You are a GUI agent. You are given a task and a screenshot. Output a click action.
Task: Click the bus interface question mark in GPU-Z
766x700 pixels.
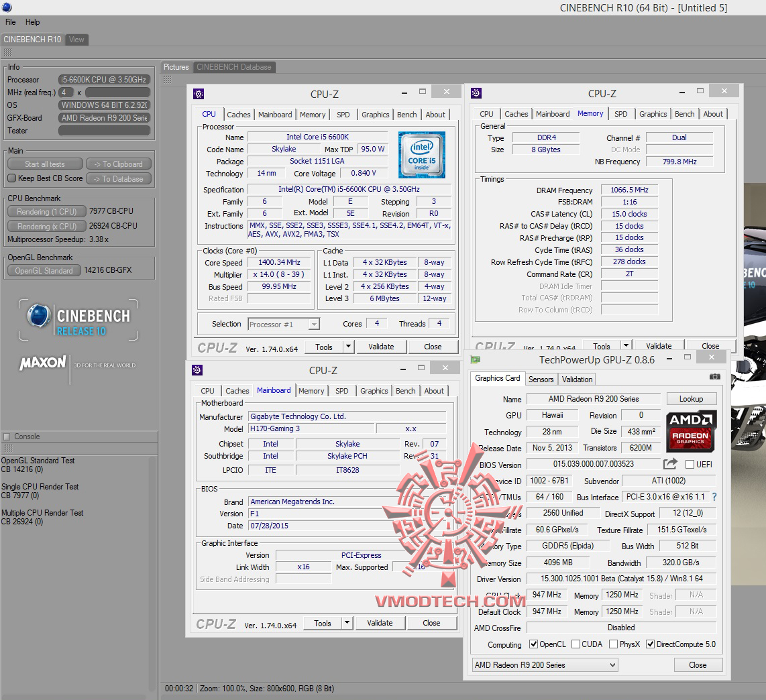[x=715, y=497]
